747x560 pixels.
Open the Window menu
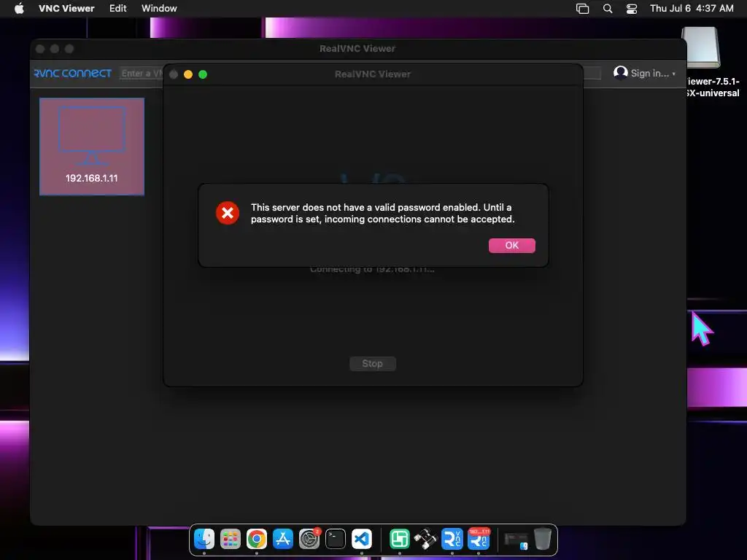point(159,8)
